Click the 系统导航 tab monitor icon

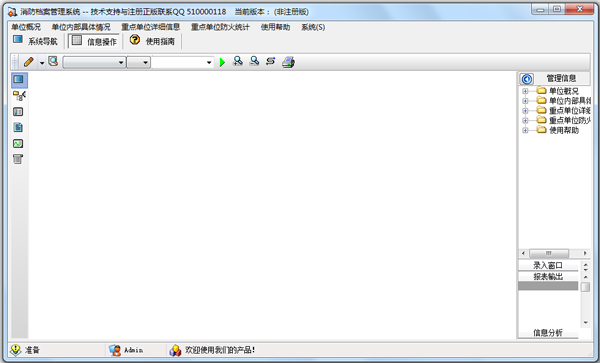tap(18, 39)
